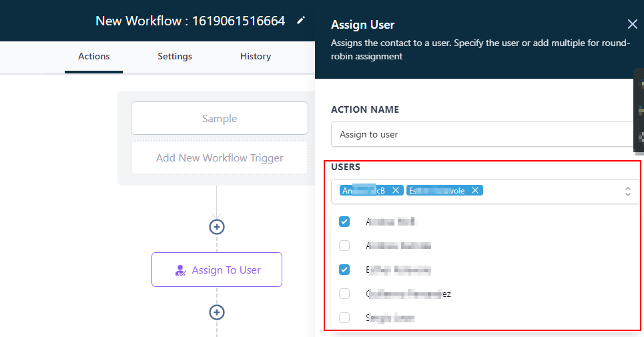Tick the last user's checkbox
This screenshot has height=337, width=644.
click(x=344, y=318)
